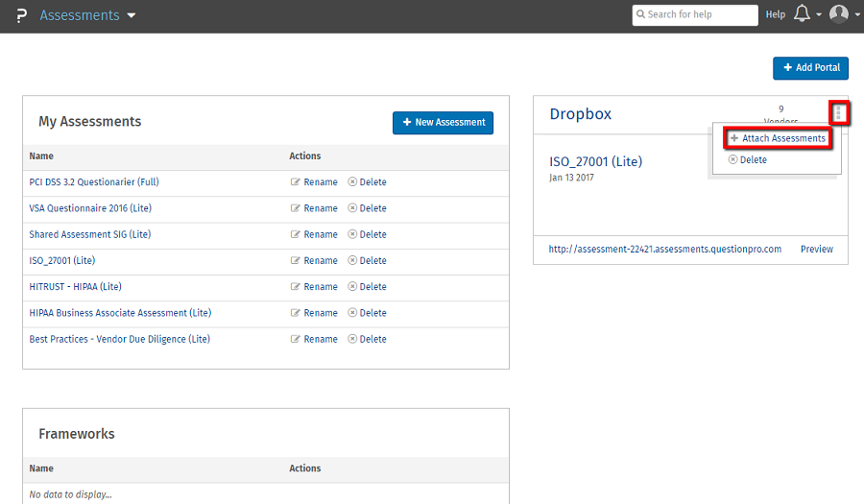Screen dimensions: 864x504
Task: Open Shared Assessment SIG (Lite) assessment
Action: tap(90, 234)
